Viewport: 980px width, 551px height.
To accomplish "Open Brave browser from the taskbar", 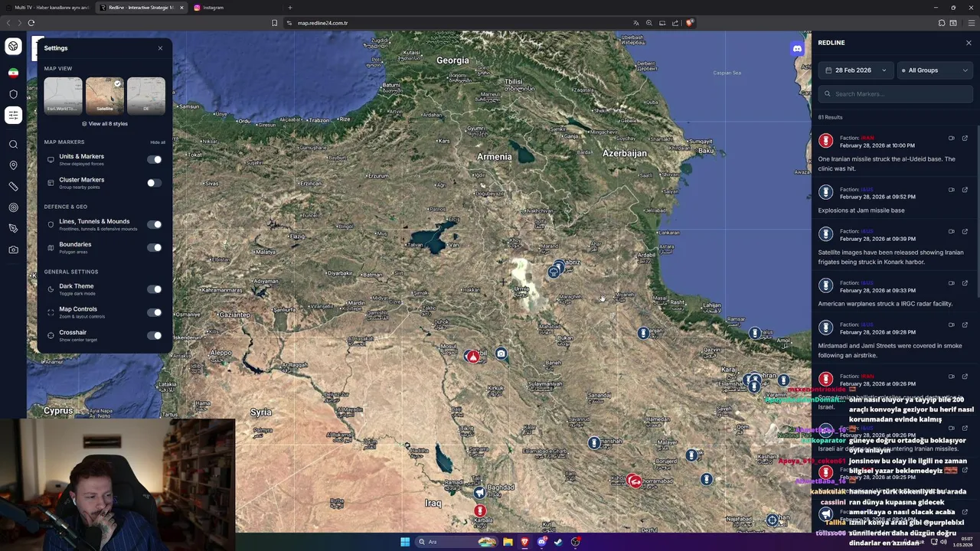I will 524,542.
